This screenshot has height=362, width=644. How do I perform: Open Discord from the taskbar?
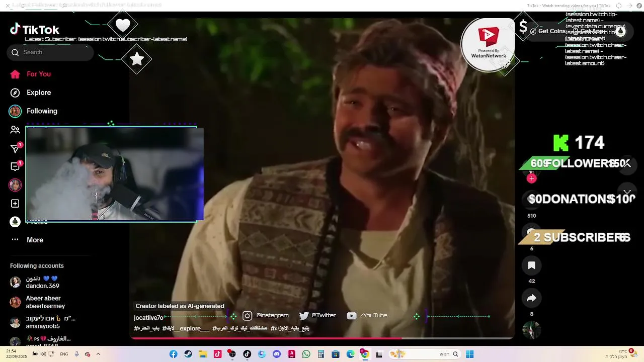click(277, 354)
